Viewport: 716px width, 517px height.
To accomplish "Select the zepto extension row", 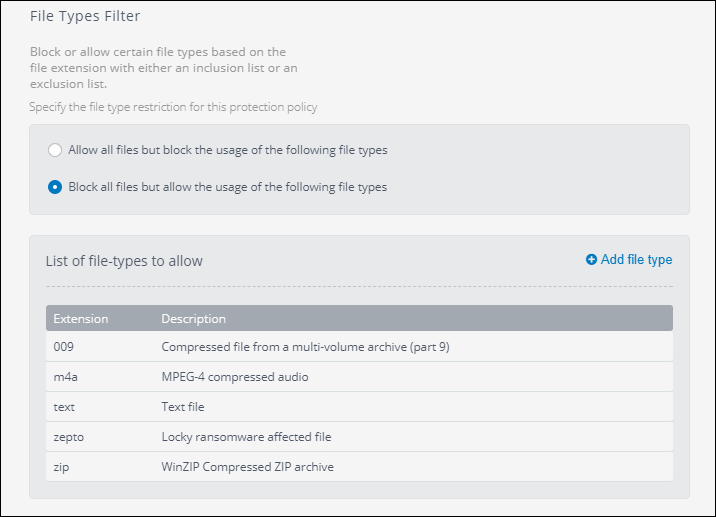I will coord(68,437).
